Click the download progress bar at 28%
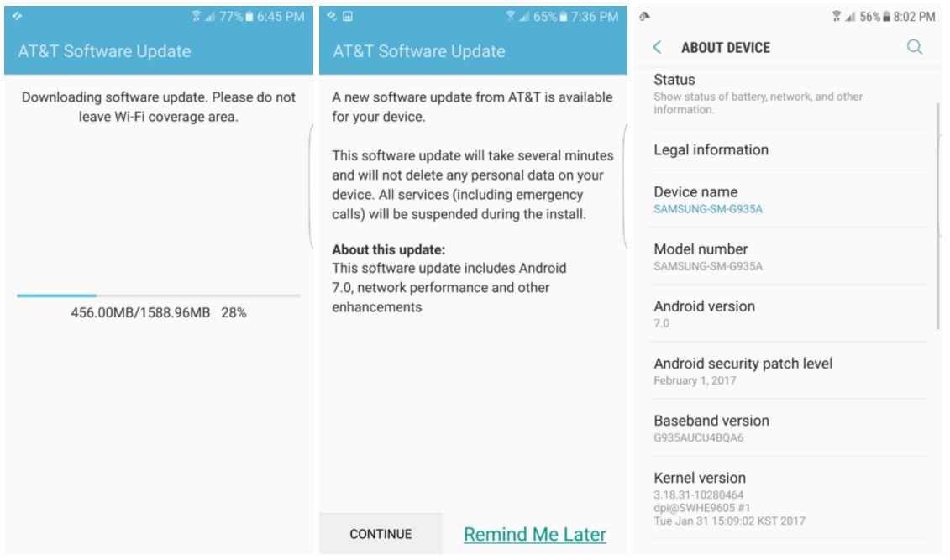The height and width of the screenshot is (560, 950). coord(158,296)
